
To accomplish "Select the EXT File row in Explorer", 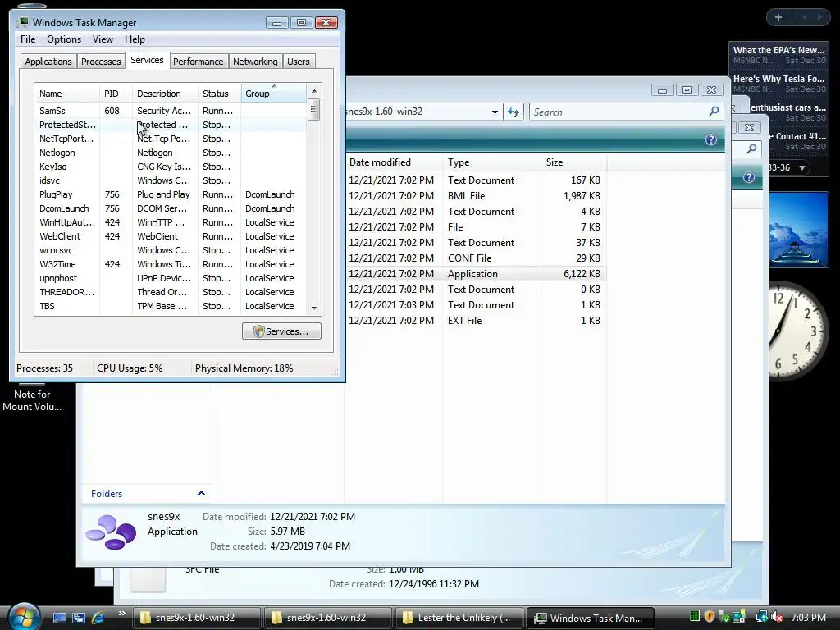I will (x=476, y=321).
